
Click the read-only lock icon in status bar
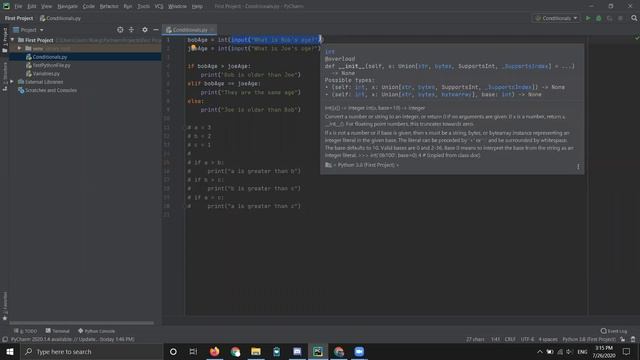623,339
